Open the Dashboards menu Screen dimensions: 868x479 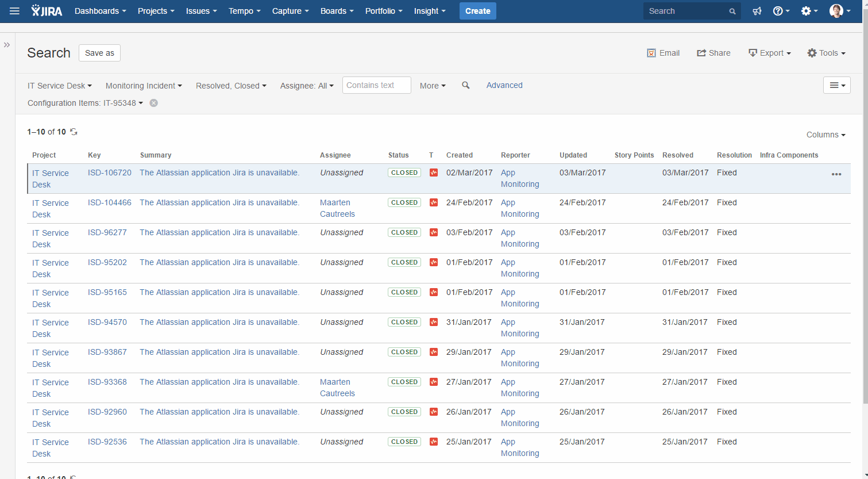[x=101, y=11]
